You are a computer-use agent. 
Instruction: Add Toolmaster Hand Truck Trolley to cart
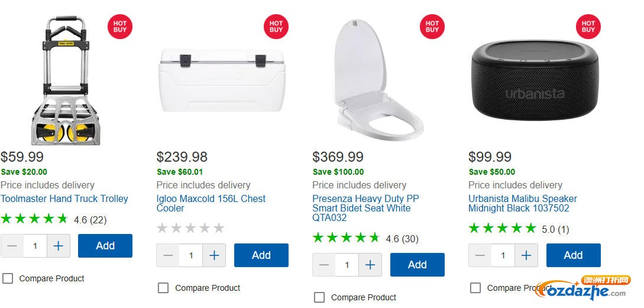[105, 246]
